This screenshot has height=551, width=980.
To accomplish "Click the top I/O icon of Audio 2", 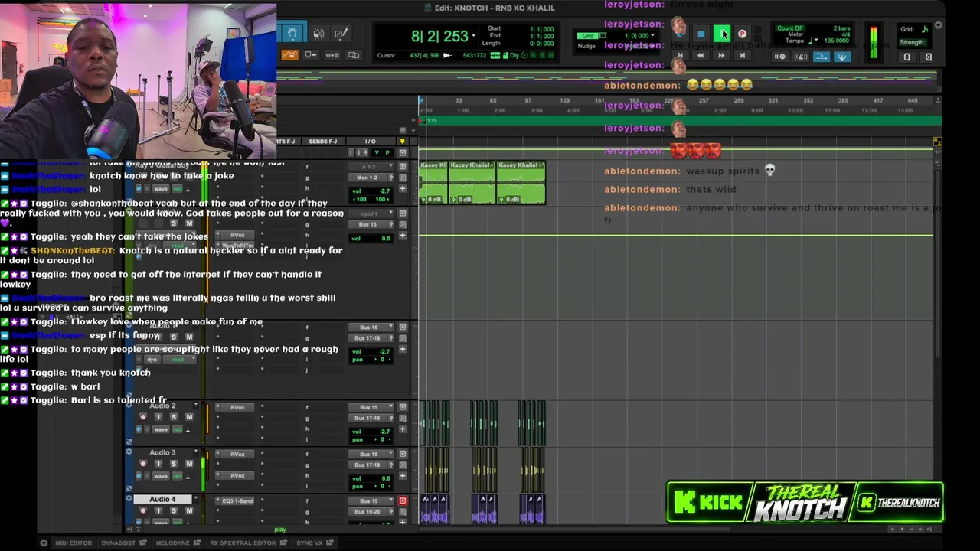I will 403,407.
